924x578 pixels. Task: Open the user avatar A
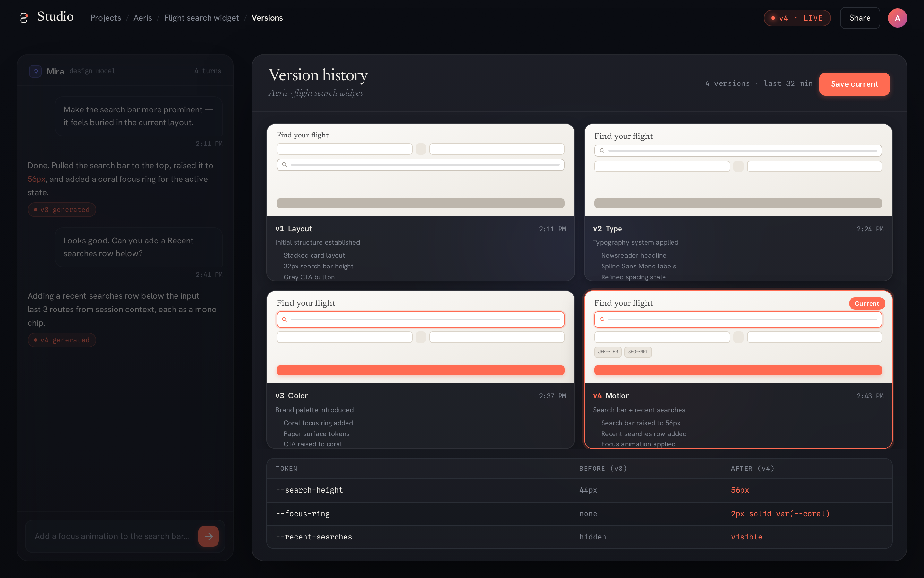(x=897, y=18)
